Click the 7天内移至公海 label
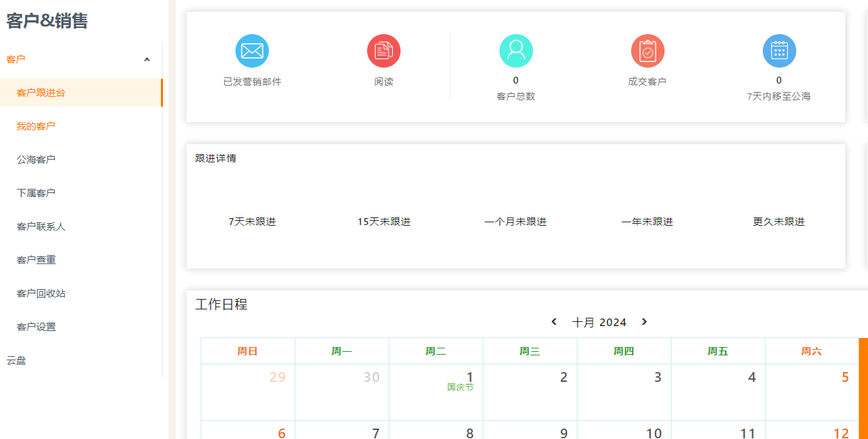Image resolution: width=868 pixels, height=439 pixels. click(x=779, y=96)
